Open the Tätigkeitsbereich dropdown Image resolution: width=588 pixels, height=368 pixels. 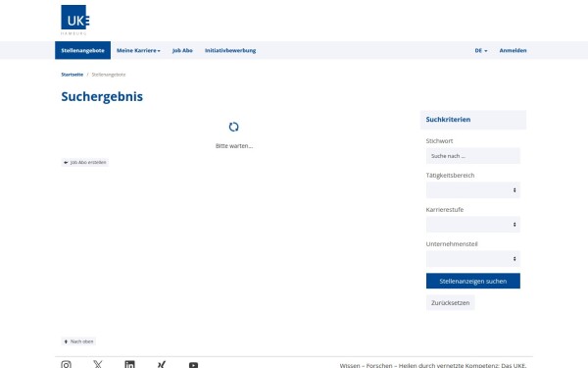point(473,190)
